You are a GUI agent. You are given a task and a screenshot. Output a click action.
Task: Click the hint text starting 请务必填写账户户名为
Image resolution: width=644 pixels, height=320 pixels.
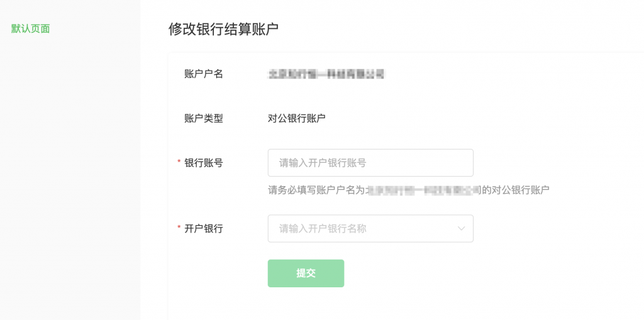316,190
